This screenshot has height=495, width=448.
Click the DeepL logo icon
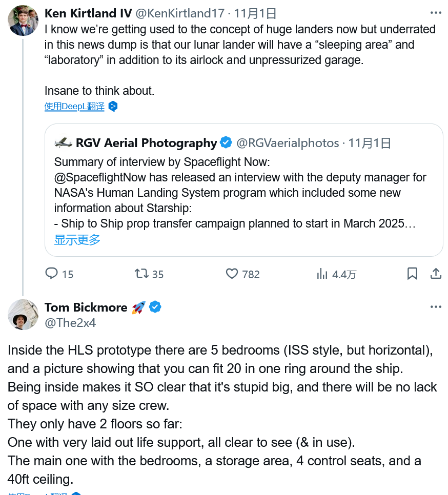(x=113, y=107)
